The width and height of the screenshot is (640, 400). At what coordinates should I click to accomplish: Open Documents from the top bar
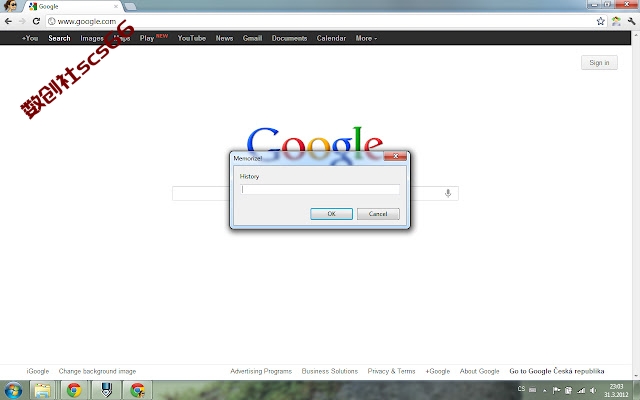tap(289, 38)
